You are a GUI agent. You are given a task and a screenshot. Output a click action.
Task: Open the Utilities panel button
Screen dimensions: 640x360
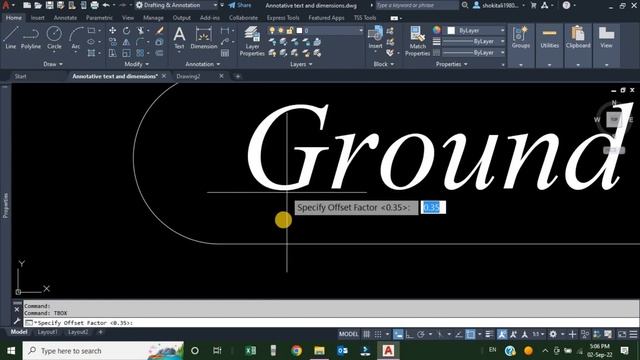coord(549,38)
